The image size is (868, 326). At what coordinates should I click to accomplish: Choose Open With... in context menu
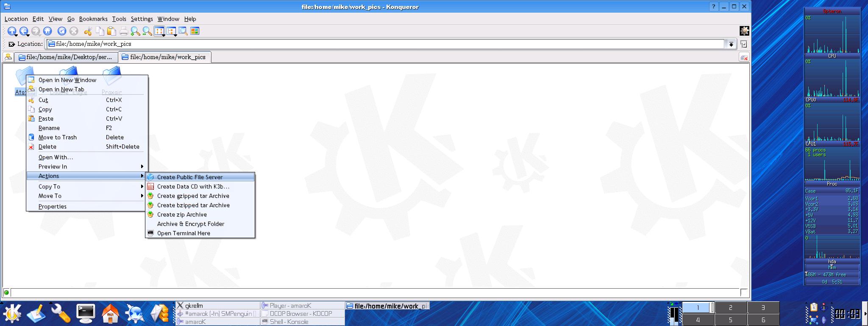point(87,157)
